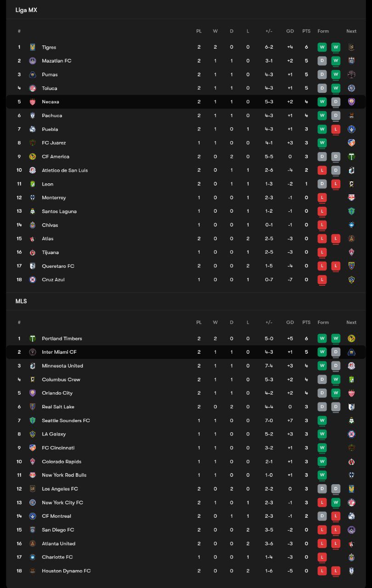Click next-opponent logo in Houston Dynamo FC row

point(351,571)
